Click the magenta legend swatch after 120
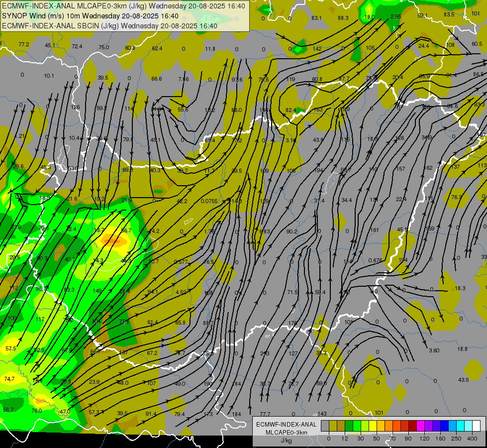The height and width of the screenshot is (448, 487). [x=421, y=426]
